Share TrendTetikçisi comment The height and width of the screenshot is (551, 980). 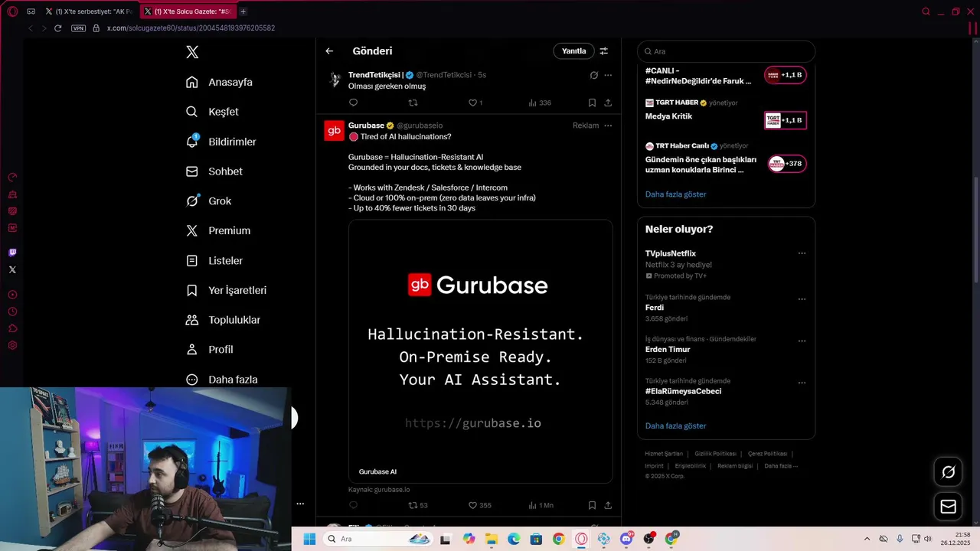tap(608, 103)
